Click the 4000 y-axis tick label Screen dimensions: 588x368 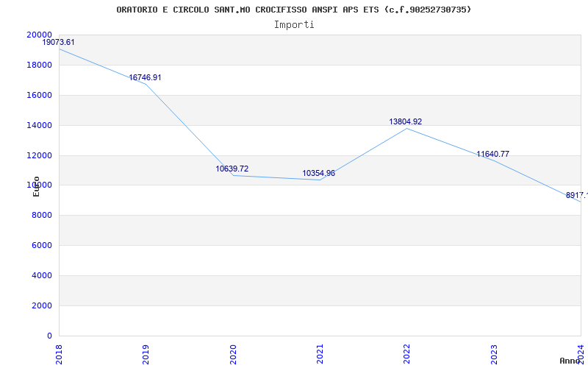coord(41,275)
